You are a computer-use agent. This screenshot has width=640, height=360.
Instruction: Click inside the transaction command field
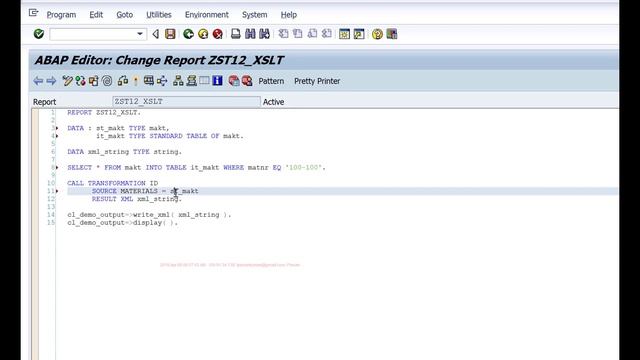[93, 34]
